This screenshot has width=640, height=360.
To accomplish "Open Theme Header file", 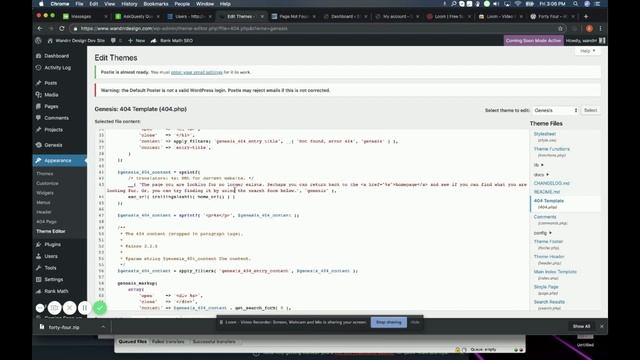I will pyautogui.click(x=549, y=257).
